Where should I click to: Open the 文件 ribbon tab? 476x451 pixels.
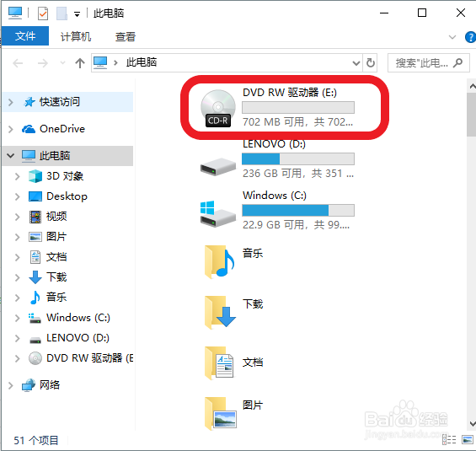tap(25, 36)
